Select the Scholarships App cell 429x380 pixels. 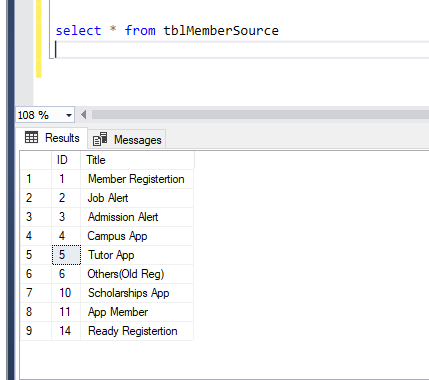pos(137,293)
